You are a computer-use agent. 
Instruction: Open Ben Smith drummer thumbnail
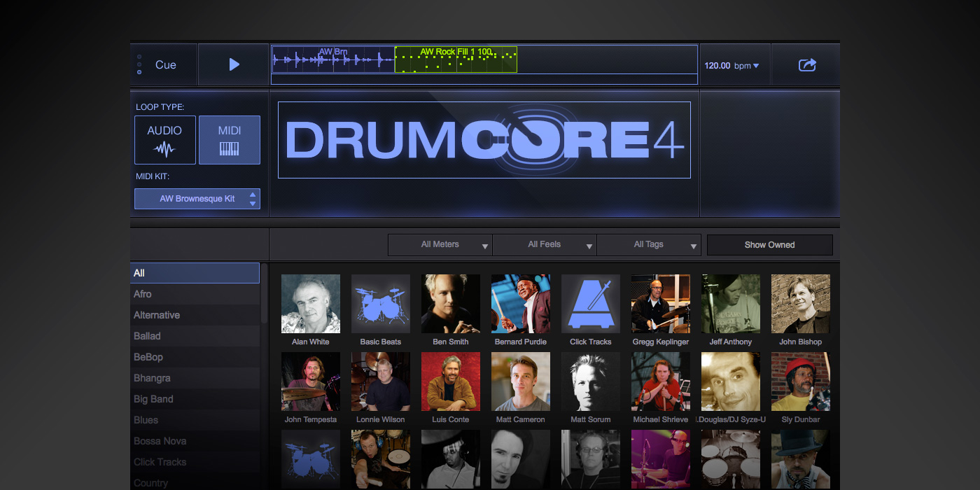pos(451,304)
